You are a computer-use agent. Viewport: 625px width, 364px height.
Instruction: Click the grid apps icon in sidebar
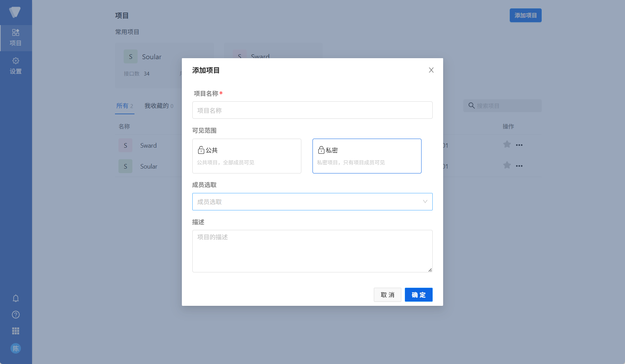coord(16,331)
